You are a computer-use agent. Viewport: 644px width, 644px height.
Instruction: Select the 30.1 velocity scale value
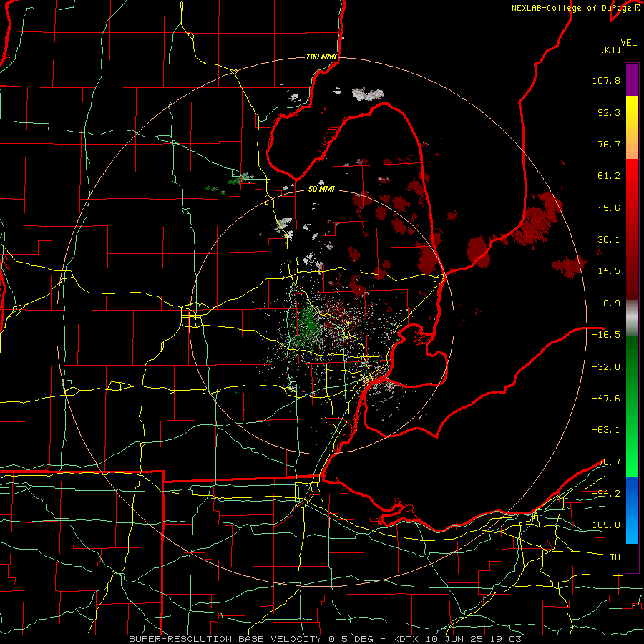[609, 240]
